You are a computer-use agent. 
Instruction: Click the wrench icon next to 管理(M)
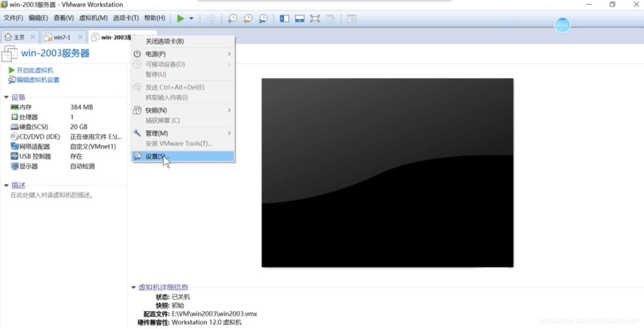(x=137, y=133)
